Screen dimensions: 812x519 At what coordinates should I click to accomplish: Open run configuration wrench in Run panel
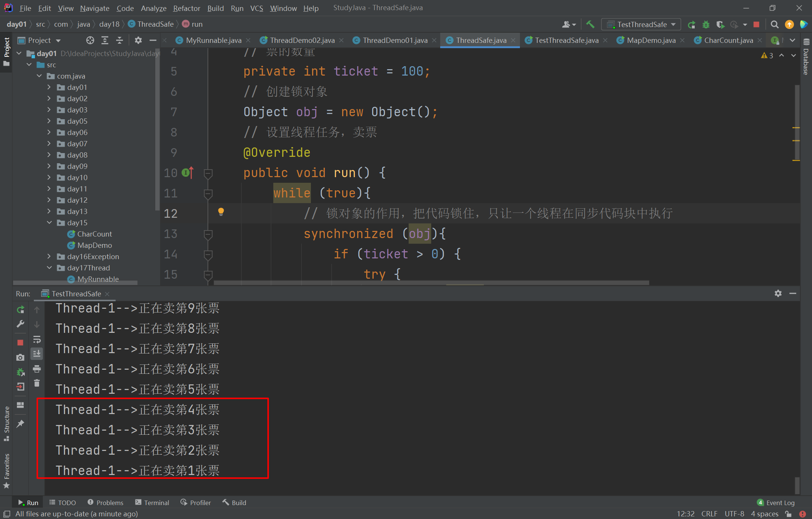(x=20, y=324)
